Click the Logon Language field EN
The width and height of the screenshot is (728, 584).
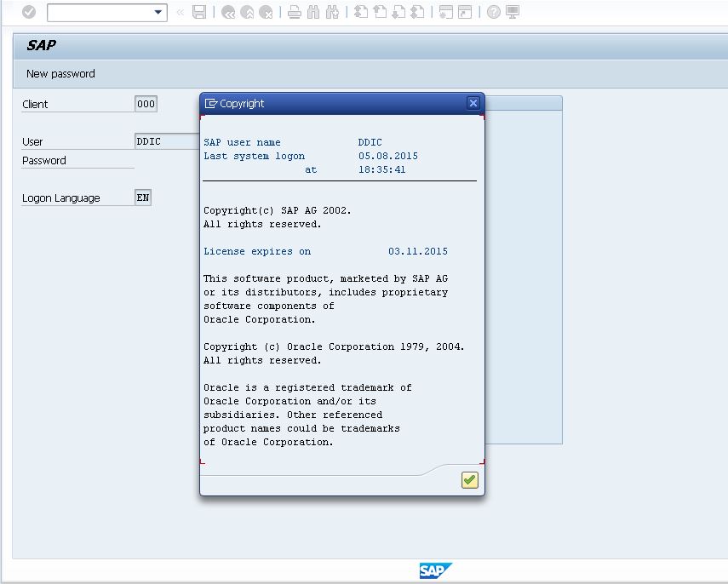[143, 198]
